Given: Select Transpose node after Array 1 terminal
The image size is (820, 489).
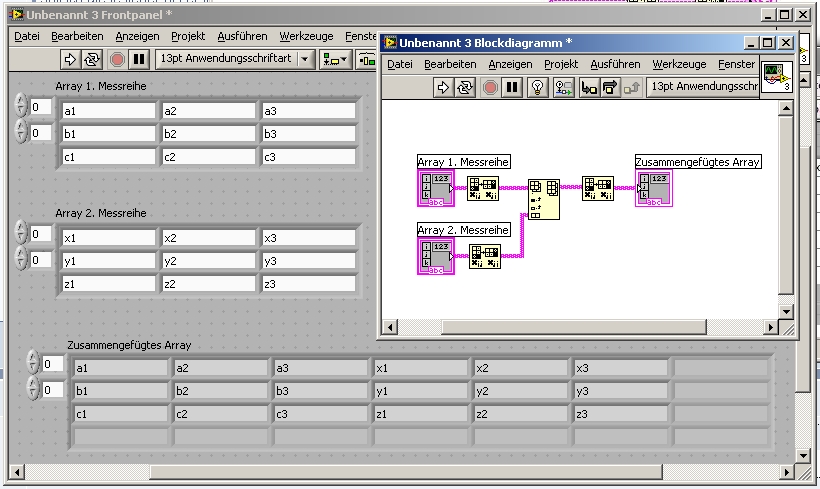Looking at the screenshot, I should pos(483,188).
